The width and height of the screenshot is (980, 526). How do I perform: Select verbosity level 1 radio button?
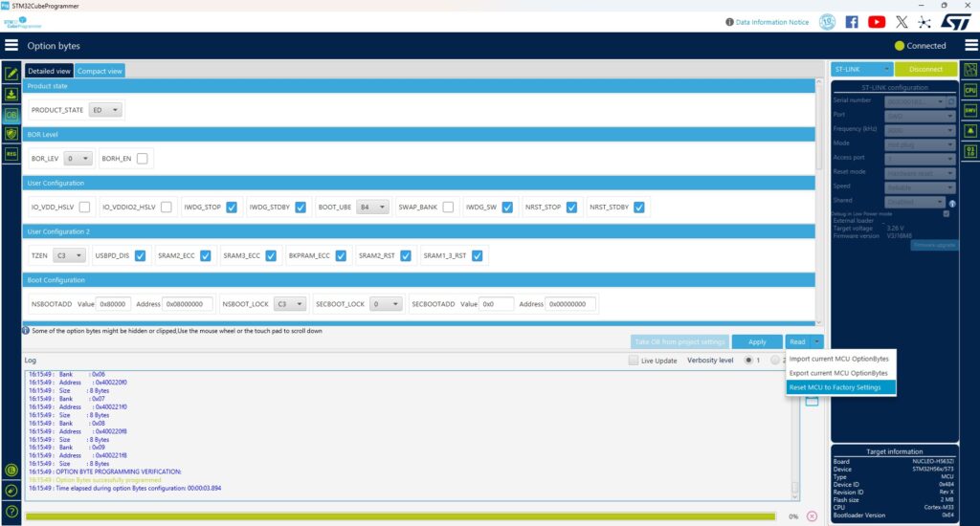(749, 361)
